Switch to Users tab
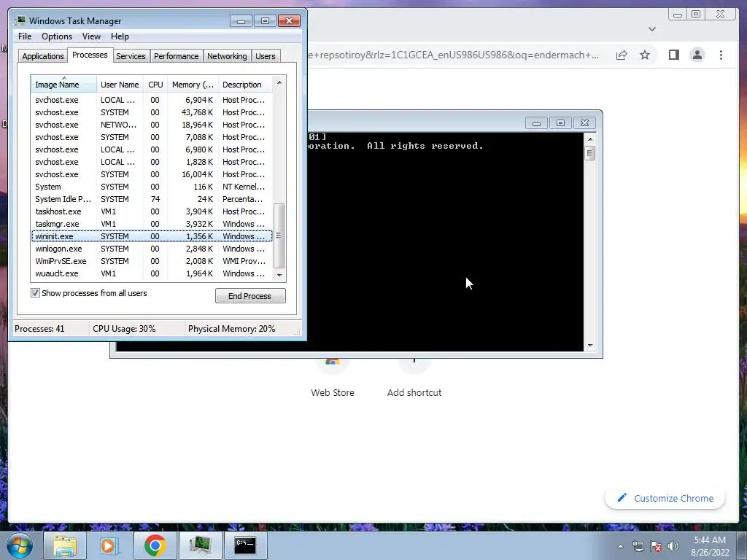747x560 pixels. 266,56
